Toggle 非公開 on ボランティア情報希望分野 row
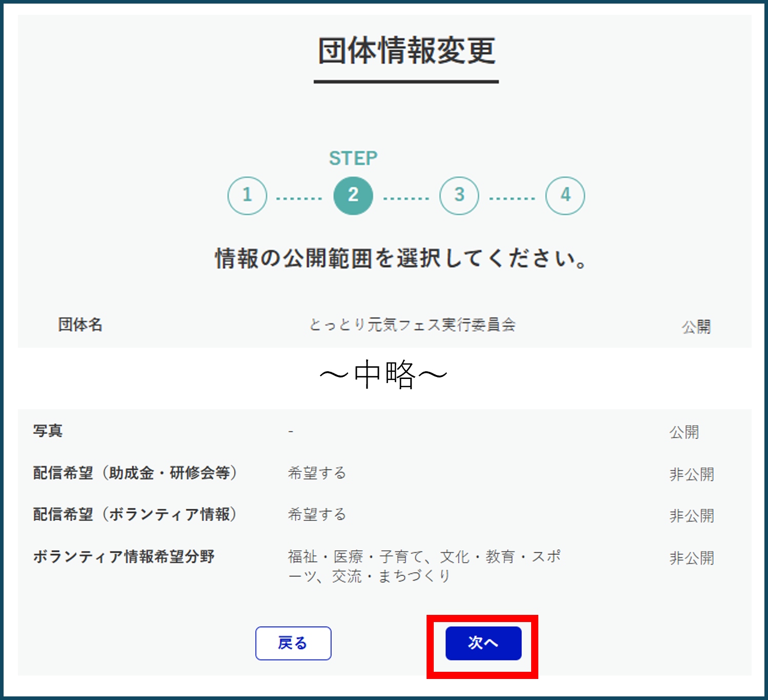768x700 pixels. pos(692,558)
